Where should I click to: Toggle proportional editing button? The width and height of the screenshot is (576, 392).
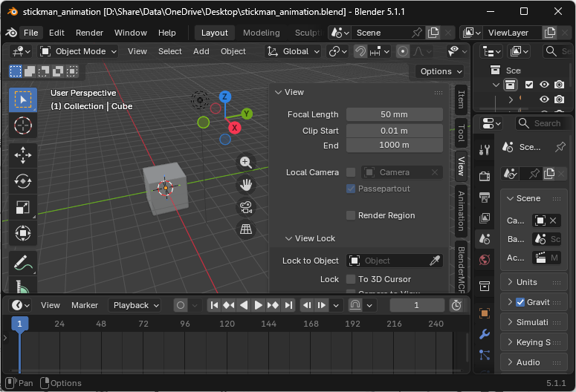pyautogui.click(x=403, y=51)
